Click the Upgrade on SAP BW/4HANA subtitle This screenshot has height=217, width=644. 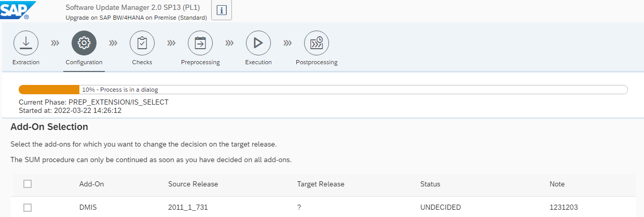[136, 17]
